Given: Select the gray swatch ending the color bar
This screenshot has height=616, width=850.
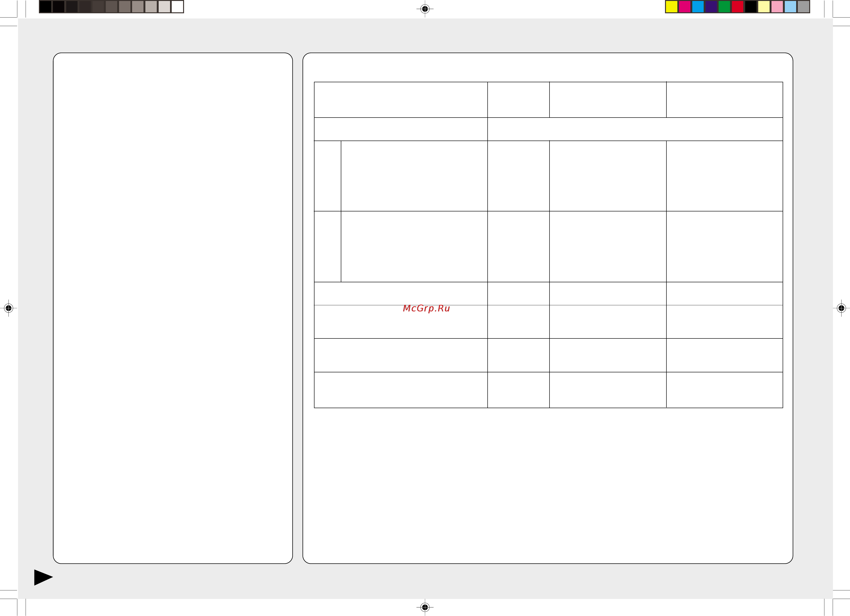Looking at the screenshot, I should 804,7.
